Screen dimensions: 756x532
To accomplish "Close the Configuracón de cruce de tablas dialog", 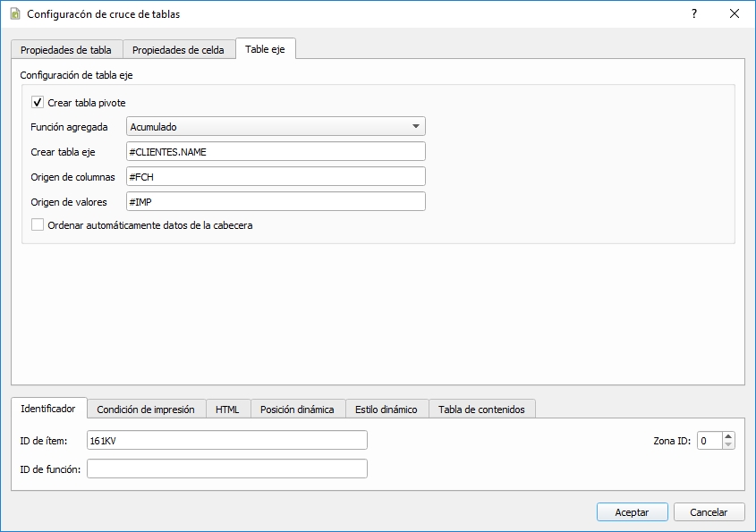I will click(735, 14).
